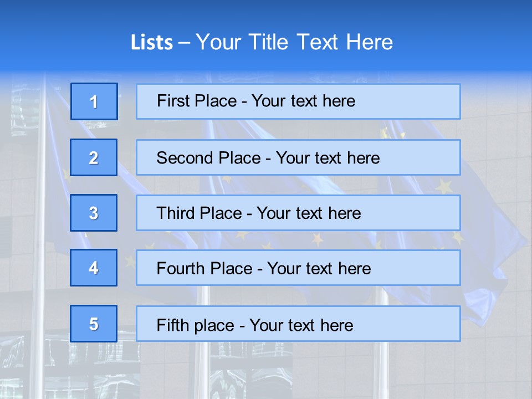Viewport: 532px width, 399px height.
Task: Click "Your text here" in the fourth row
Action: click(319, 269)
